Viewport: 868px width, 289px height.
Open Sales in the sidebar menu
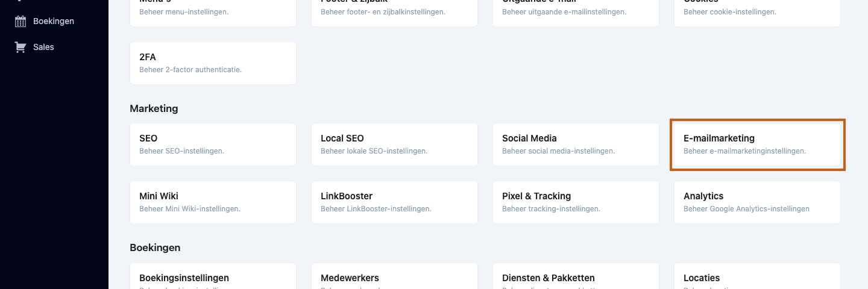click(x=43, y=47)
